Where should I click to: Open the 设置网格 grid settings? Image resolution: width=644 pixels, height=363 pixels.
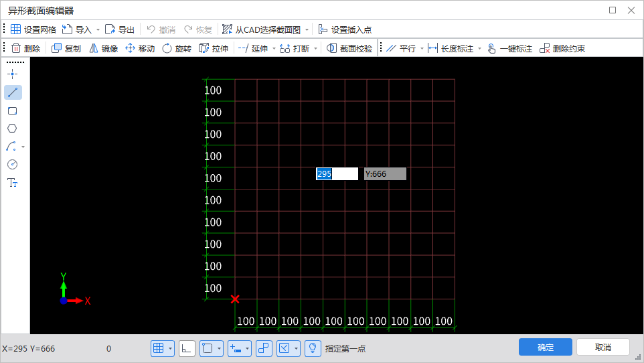click(x=33, y=29)
